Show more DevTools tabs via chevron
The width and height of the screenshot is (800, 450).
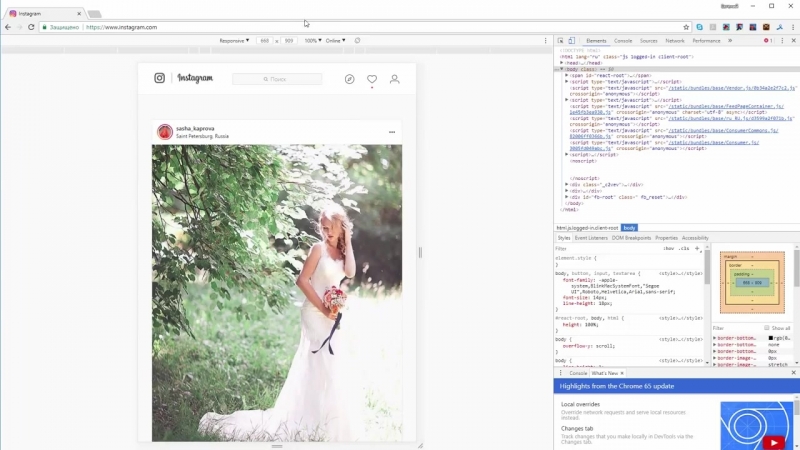click(730, 41)
